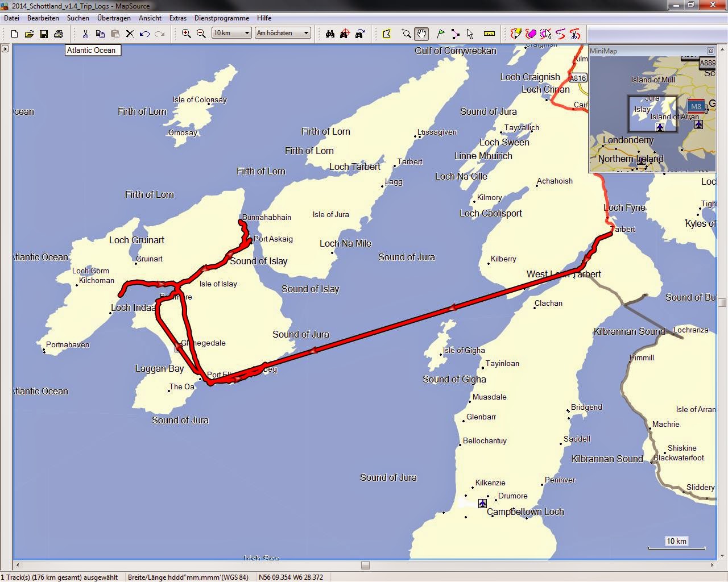This screenshot has height=582, width=728.
Task: Choose the Track draw pencil tool
Action: click(x=516, y=34)
